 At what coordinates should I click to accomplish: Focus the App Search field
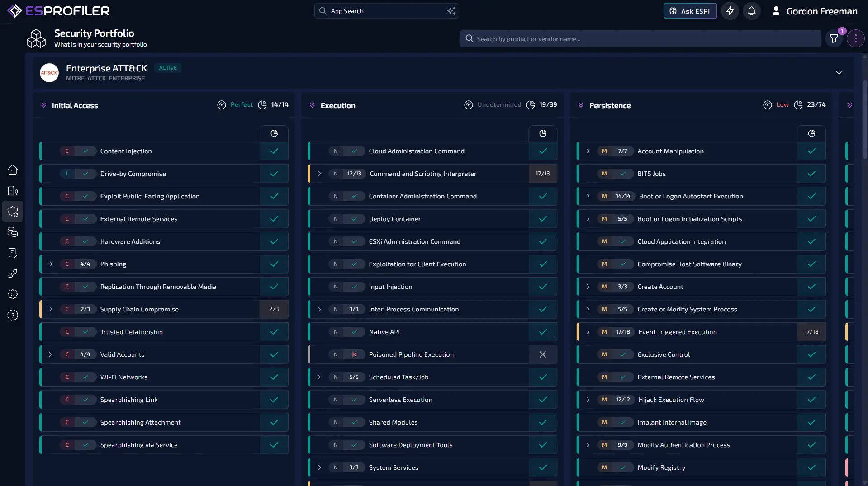tap(387, 11)
